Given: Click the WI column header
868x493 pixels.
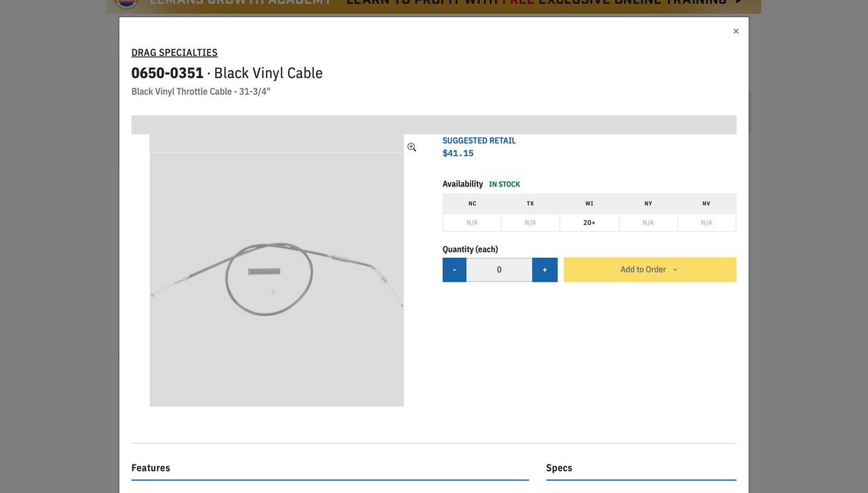Looking at the screenshot, I should click(589, 204).
